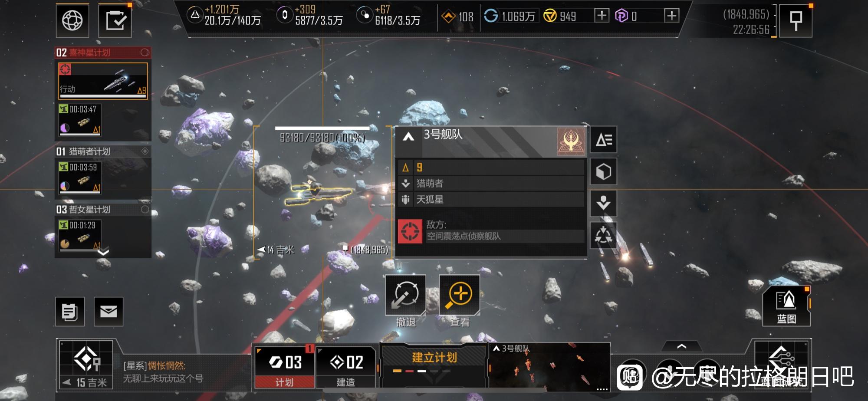Screen dimensions: 868x401
Task: Open the task checklist icon
Action: [x=115, y=20]
